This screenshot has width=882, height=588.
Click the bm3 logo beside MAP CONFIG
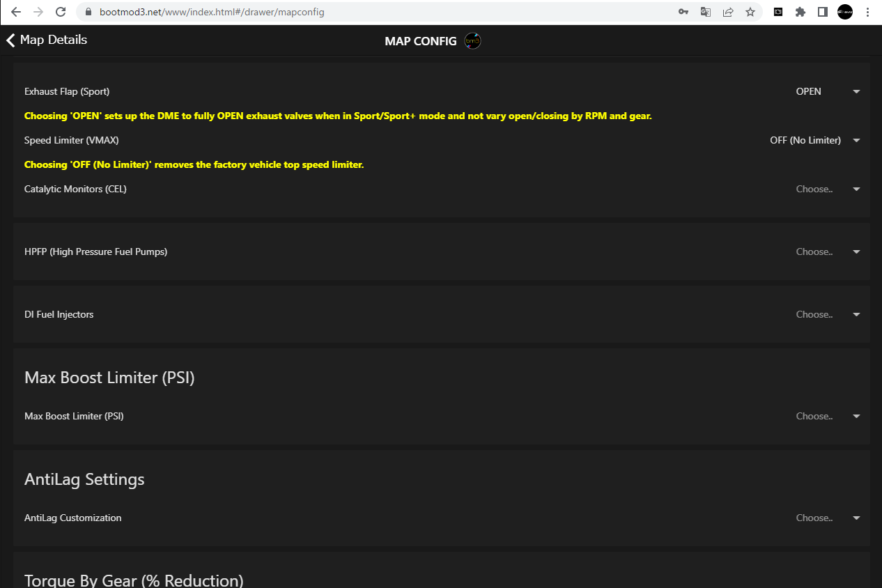coord(473,41)
